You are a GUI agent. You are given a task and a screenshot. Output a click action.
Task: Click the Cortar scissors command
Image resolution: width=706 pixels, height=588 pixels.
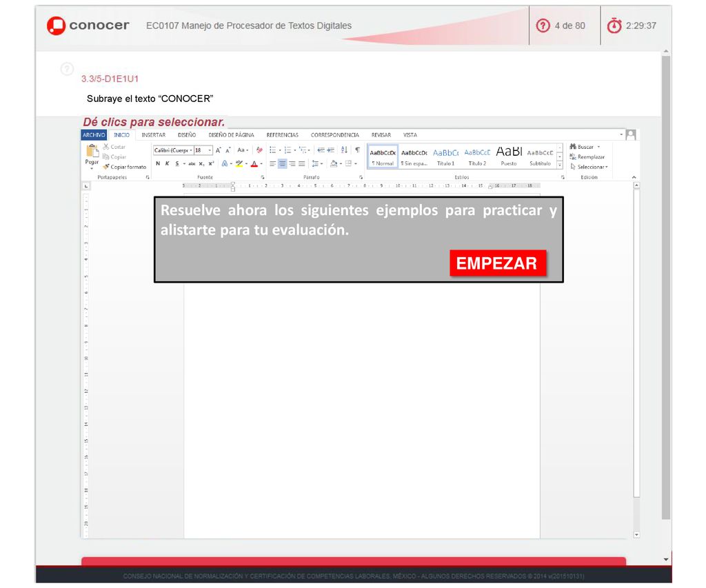114,147
